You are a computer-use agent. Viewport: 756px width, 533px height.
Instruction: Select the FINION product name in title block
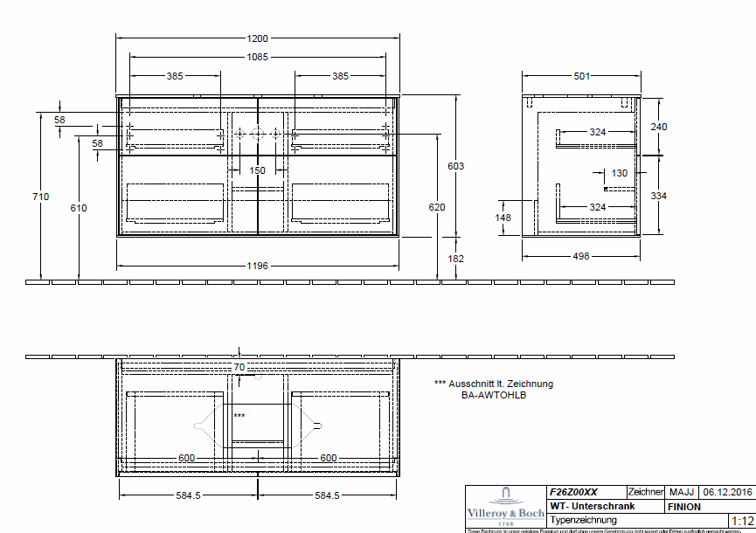pos(684,507)
